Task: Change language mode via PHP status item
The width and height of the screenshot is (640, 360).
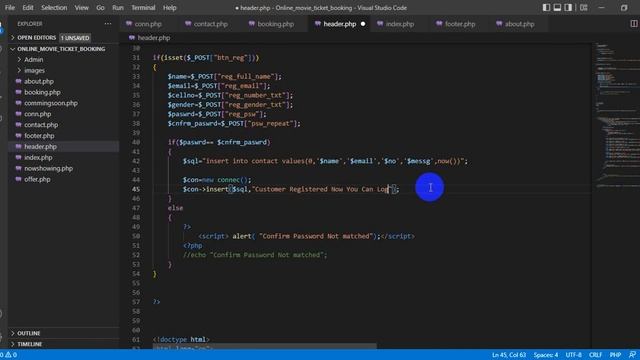Action: pos(615,355)
